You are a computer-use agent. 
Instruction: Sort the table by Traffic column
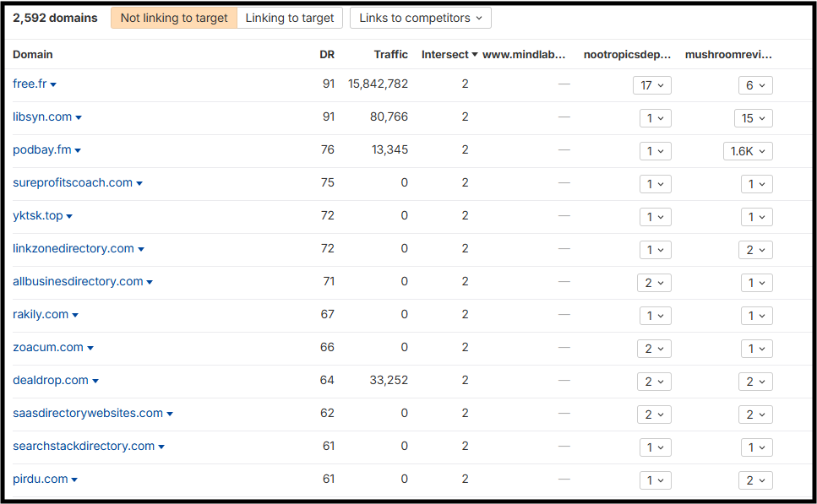[390, 54]
